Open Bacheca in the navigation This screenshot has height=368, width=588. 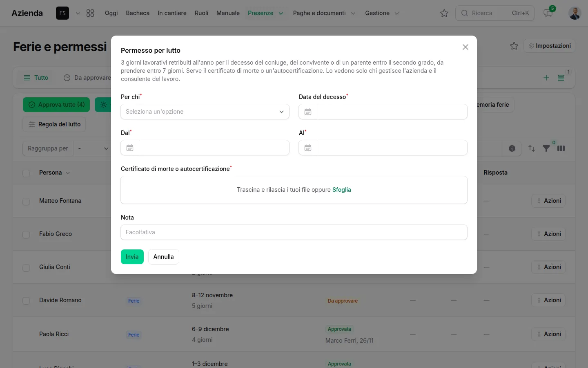click(x=138, y=13)
